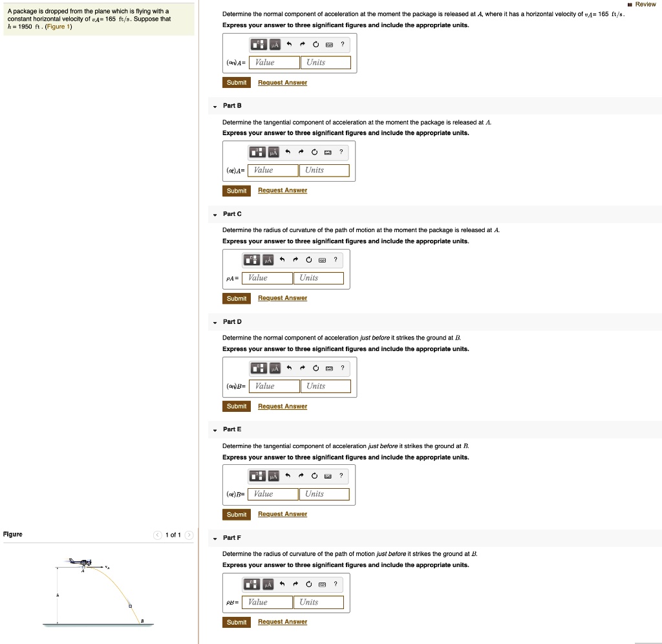This screenshot has height=644, width=662.
Task: Collapse the Part B section
Action: (215, 107)
